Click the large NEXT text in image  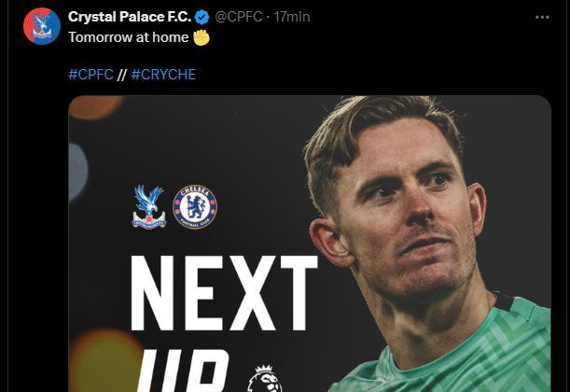tap(224, 293)
